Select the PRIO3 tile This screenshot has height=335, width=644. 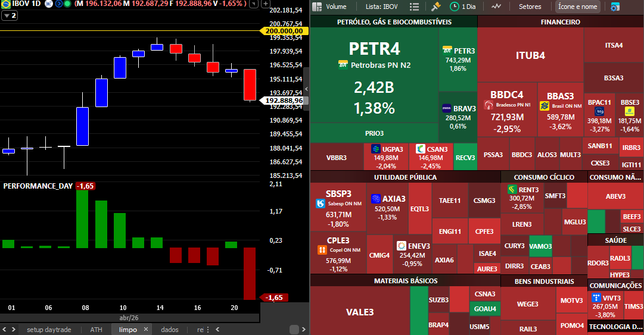tap(374, 133)
